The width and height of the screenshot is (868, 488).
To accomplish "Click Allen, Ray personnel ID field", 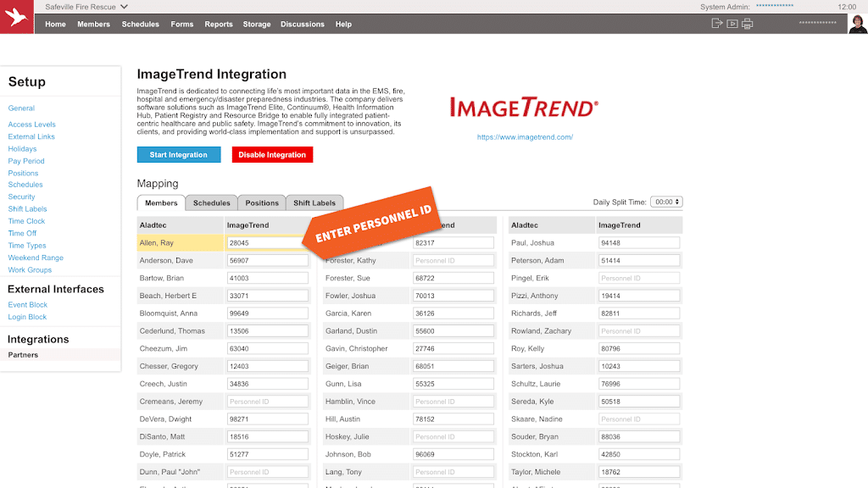I will [x=267, y=243].
